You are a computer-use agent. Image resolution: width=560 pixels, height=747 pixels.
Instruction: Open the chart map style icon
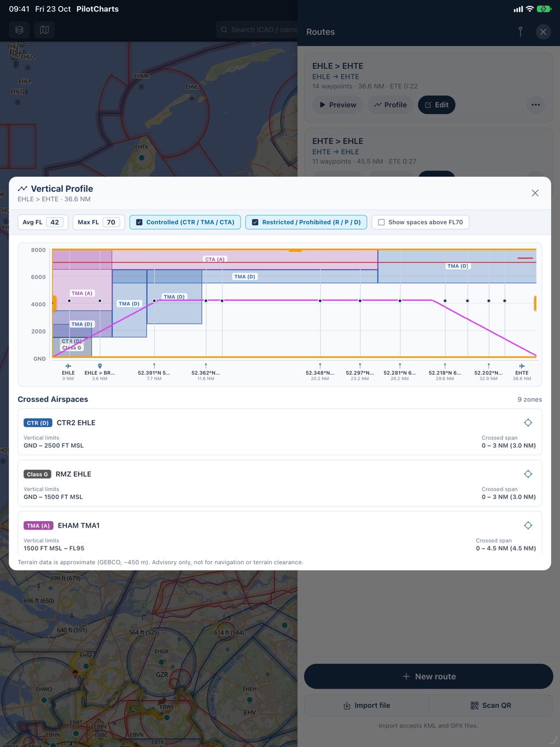pyautogui.click(x=44, y=30)
